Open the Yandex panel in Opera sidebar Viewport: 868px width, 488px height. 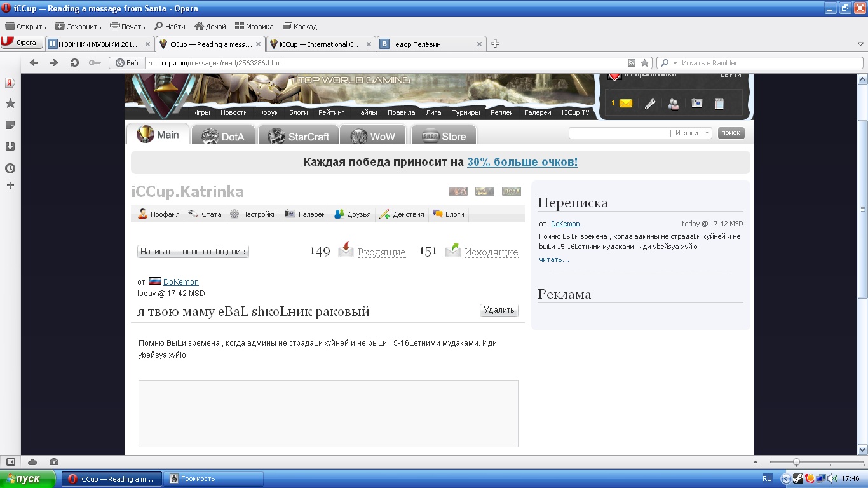[x=10, y=83]
